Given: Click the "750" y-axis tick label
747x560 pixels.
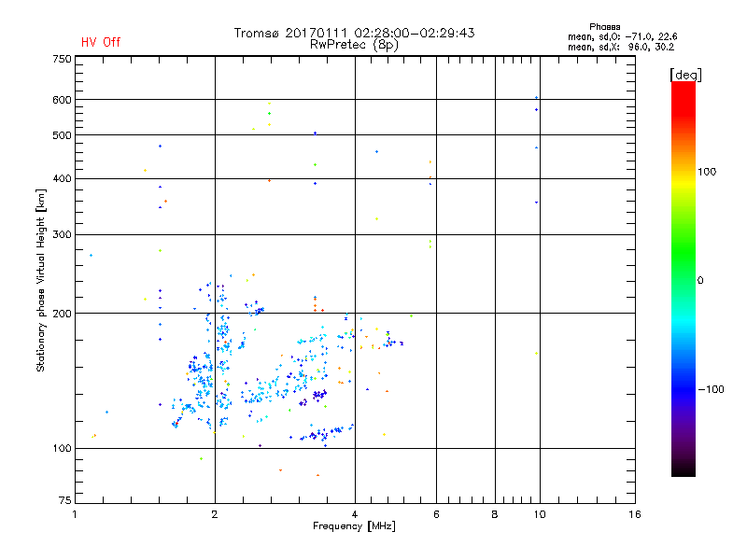Looking at the screenshot, I should 62,59.
